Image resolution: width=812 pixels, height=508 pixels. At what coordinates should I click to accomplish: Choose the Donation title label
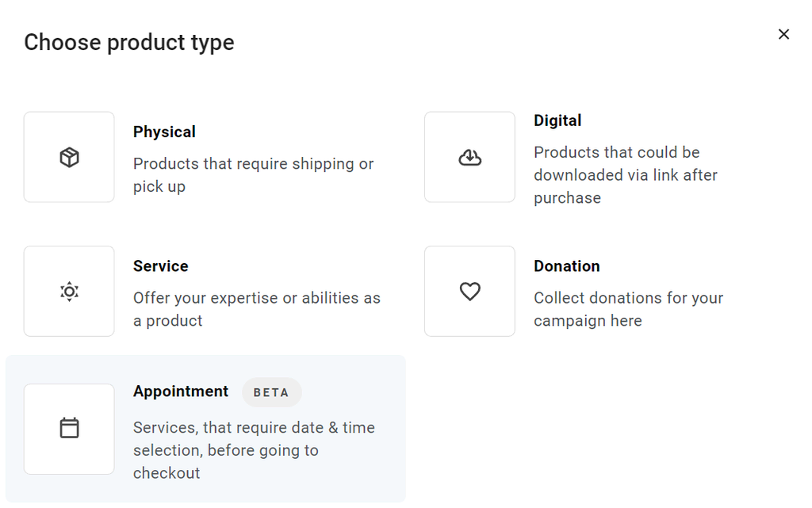point(566,266)
